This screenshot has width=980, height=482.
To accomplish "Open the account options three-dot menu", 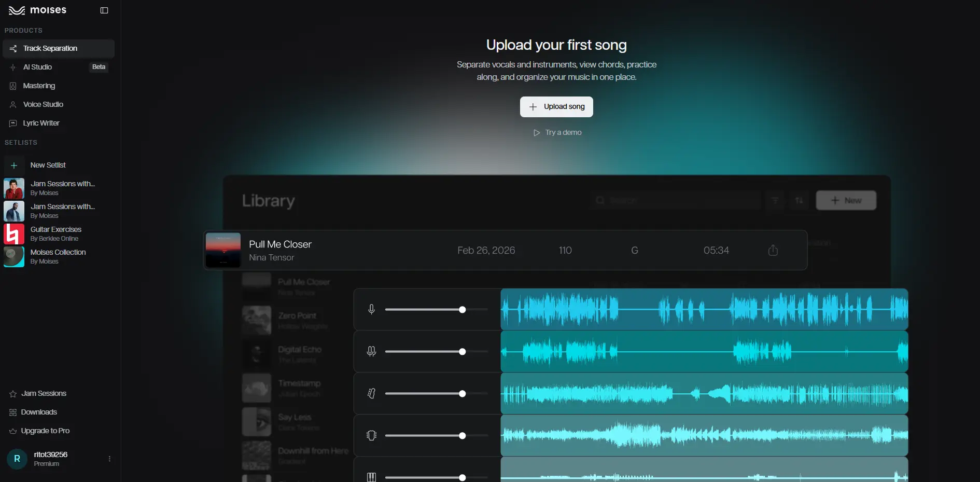I will [x=109, y=459].
